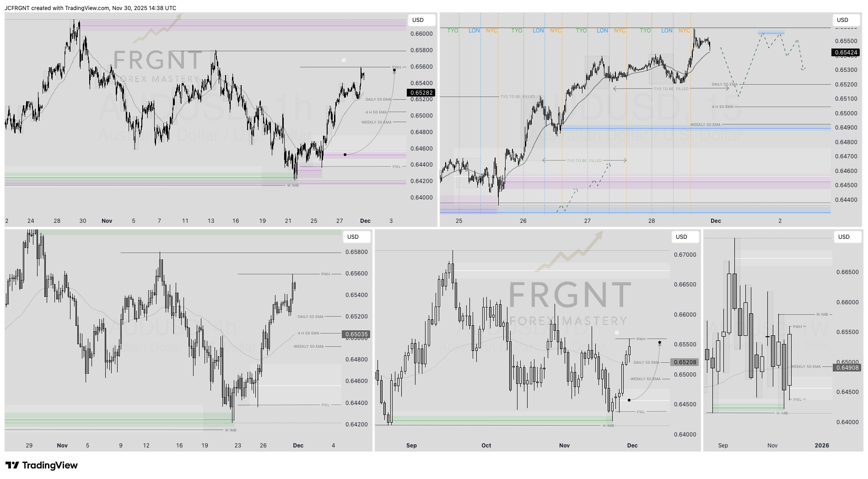This screenshot has height=479, width=868.
Task: Click W IMB label on the 1h chart
Action: tap(293, 186)
